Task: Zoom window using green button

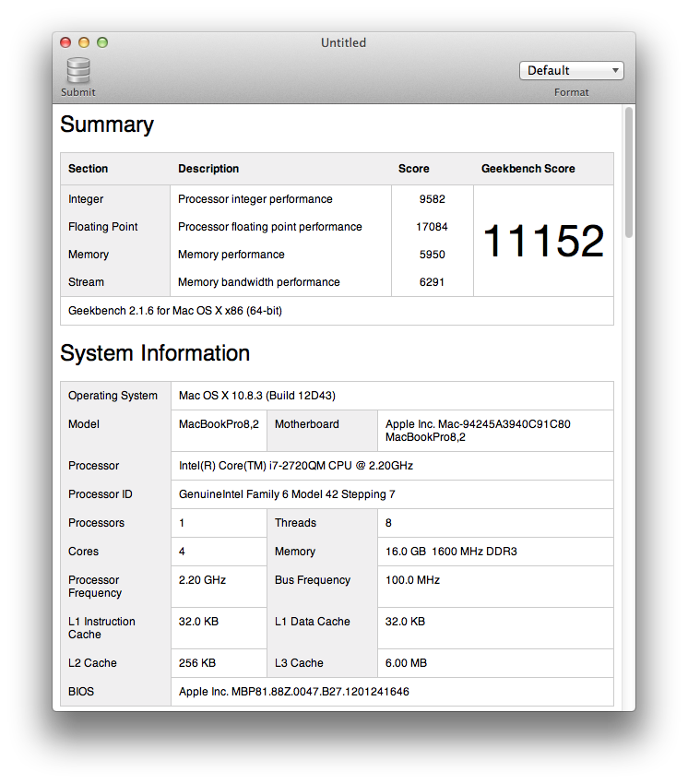Action: [102, 42]
